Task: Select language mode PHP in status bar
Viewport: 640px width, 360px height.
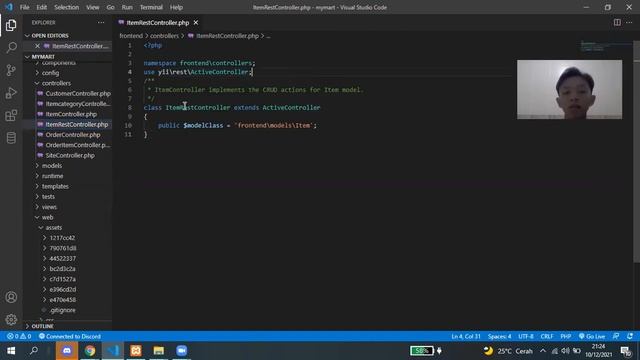Action: coord(565,336)
